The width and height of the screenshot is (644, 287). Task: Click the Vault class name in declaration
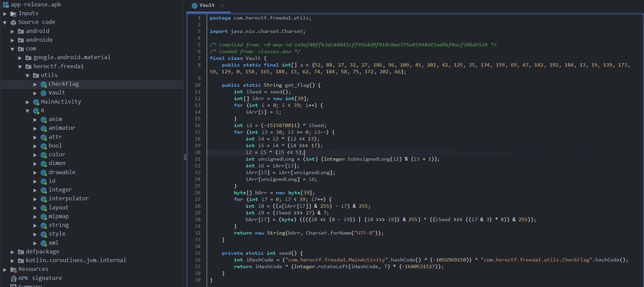pos(253,58)
